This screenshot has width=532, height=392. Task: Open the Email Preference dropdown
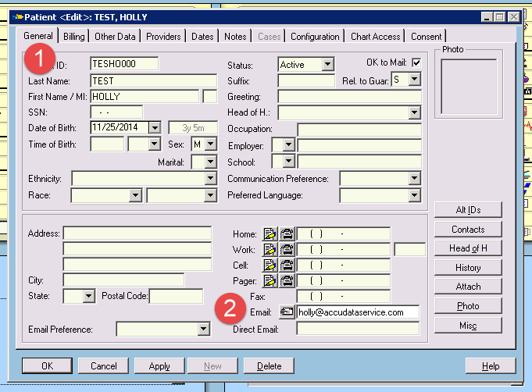point(203,330)
